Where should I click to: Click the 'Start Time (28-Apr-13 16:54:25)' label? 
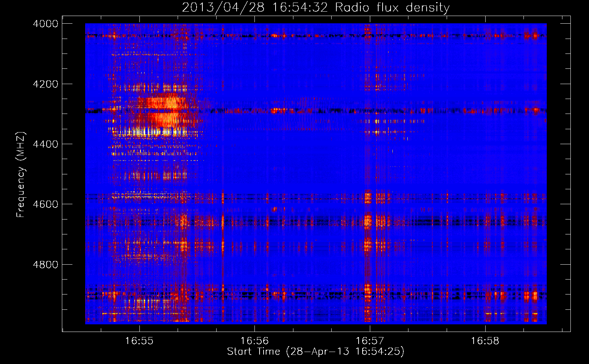pyautogui.click(x=316, y=352)
